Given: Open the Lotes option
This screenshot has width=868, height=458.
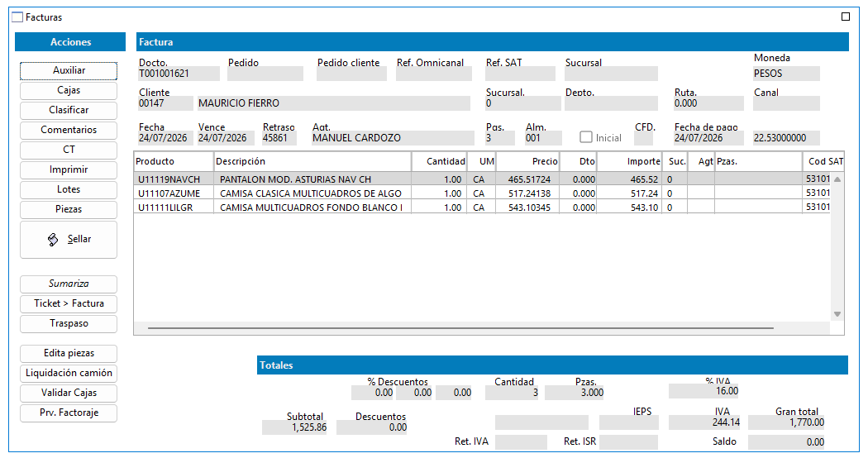Looking at the screenshot, I should pos(69,189).
